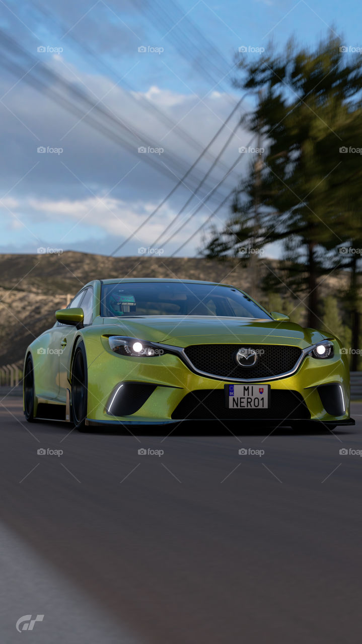This screenshot has height=644, width=362.
Task: Click the driver's green helmet
Action: pyautogui.click(x=122, y=304)
